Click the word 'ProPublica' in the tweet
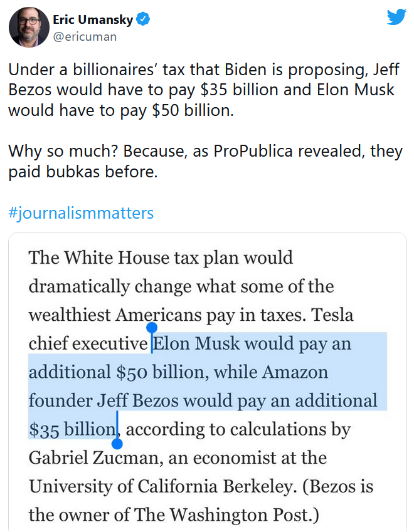414x532 pixels. click(253, 151)
